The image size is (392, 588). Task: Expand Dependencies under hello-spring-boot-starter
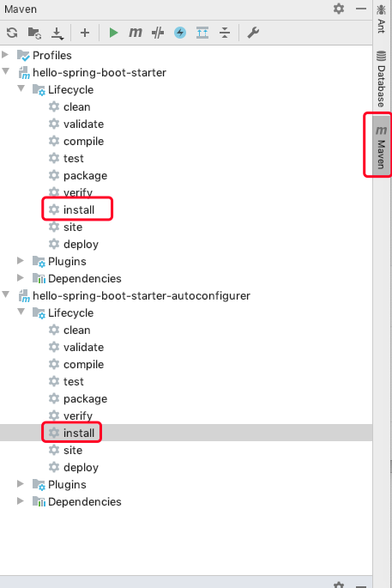(21, 277)
